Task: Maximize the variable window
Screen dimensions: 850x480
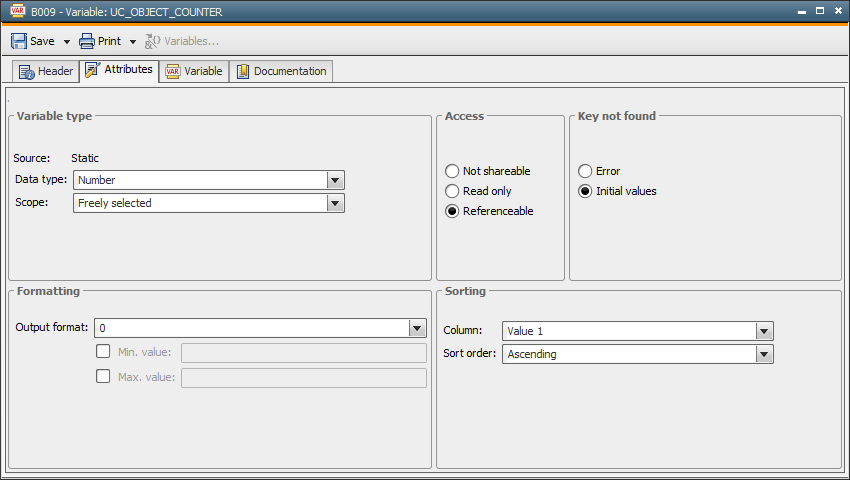Action: 820,11
